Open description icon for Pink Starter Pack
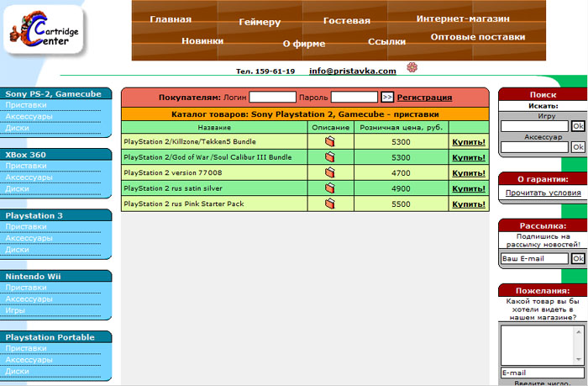The width and height of the screenshot is (588, 386). (x=330, y=204)
